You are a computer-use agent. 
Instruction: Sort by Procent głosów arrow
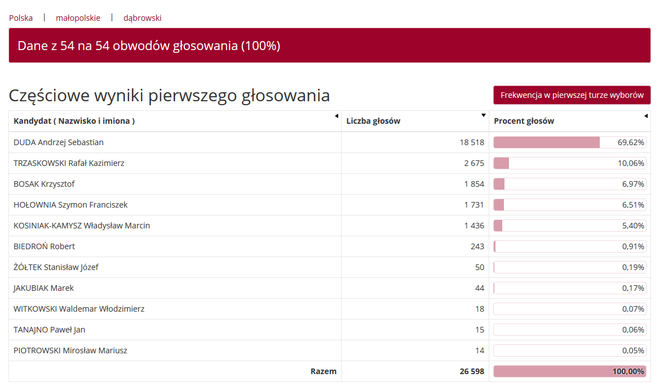point(646,116)
